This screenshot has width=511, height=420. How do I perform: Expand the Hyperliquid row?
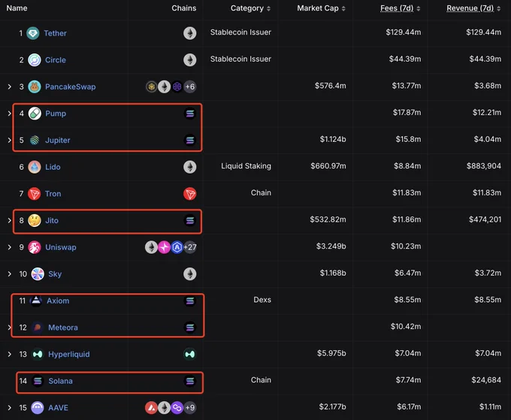pos(10,354)
